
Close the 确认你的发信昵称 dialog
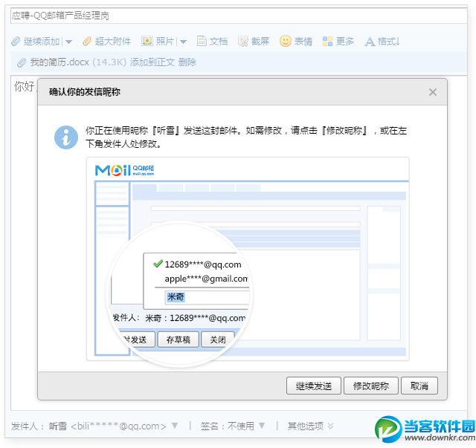[x=433, y=92]
